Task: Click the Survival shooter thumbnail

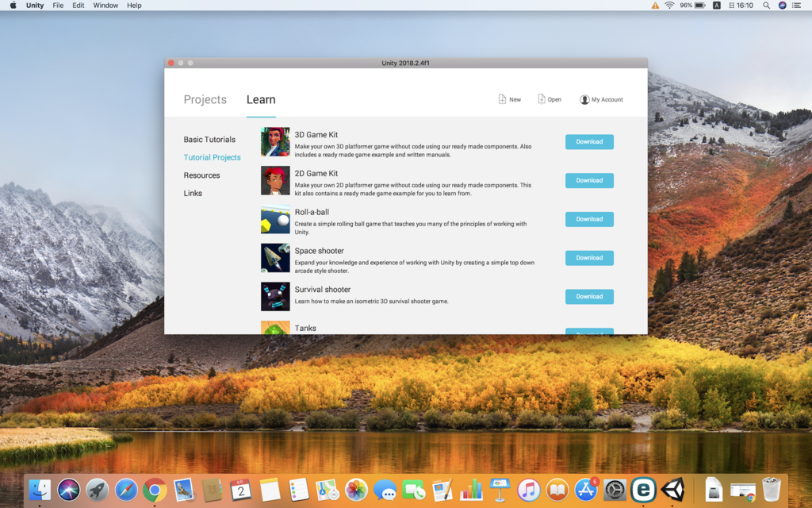Action: pyautogui.click(x=275, y=297)
